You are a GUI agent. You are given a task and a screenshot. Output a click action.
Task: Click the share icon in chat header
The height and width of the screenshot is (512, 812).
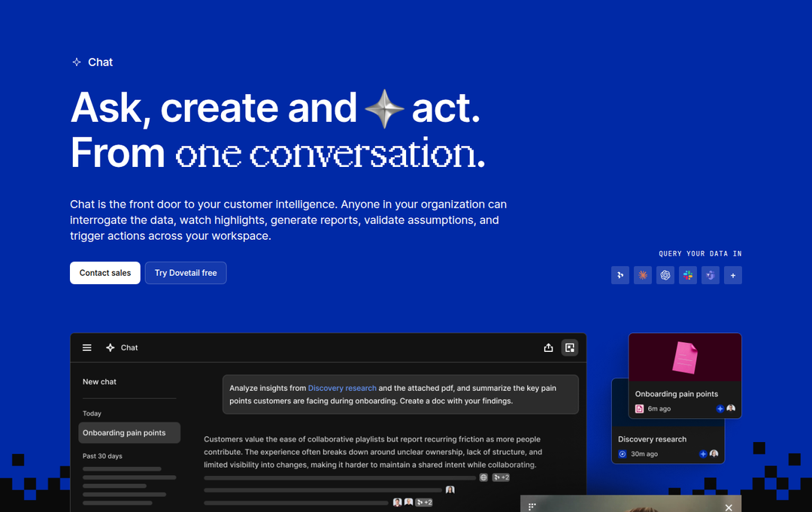[548, 348]
